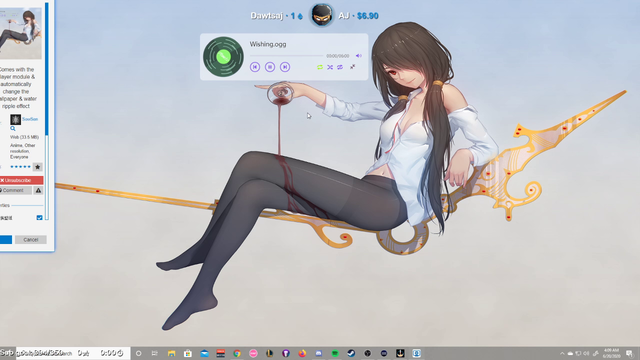Screen dimensions: 640x360
Task: Click the side panel's vertical scrollbar
Action: (x=47, y=110)
